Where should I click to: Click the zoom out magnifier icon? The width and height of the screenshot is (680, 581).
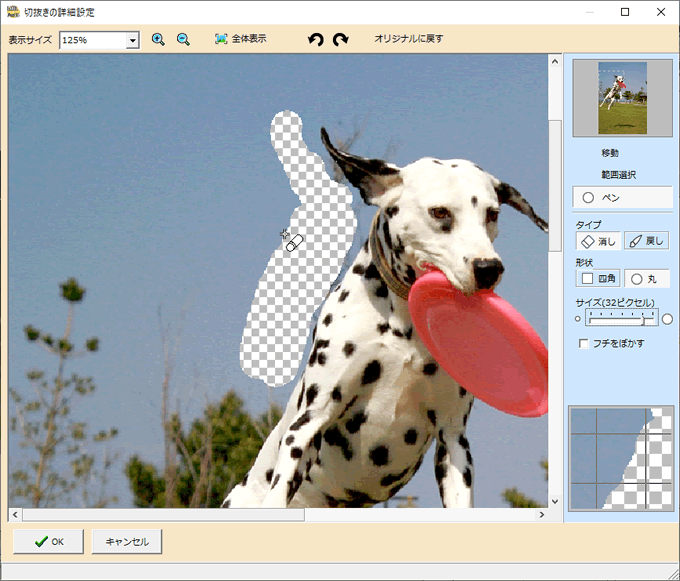pyautogui.click(x=183, y=40)
